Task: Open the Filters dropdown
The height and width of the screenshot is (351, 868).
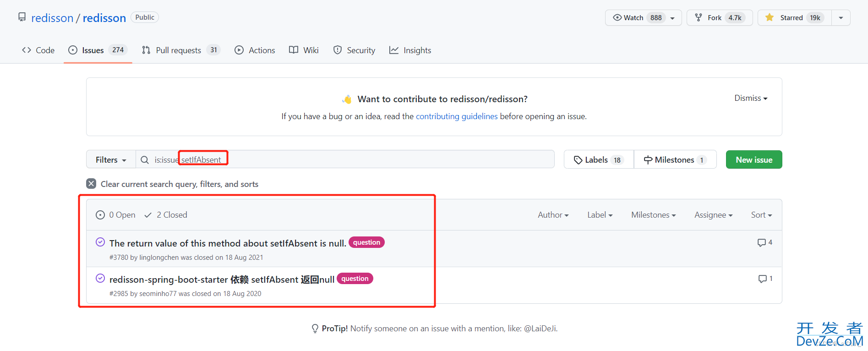Action: pyautogui.click(x=111, y=160)
